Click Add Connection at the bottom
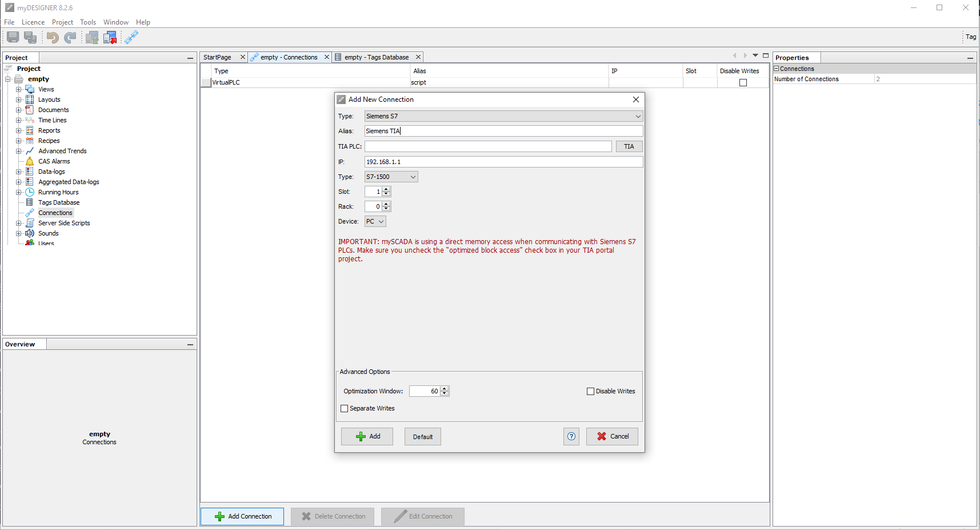The width and height of the screenshot is (980, 530). click(242, 516)
